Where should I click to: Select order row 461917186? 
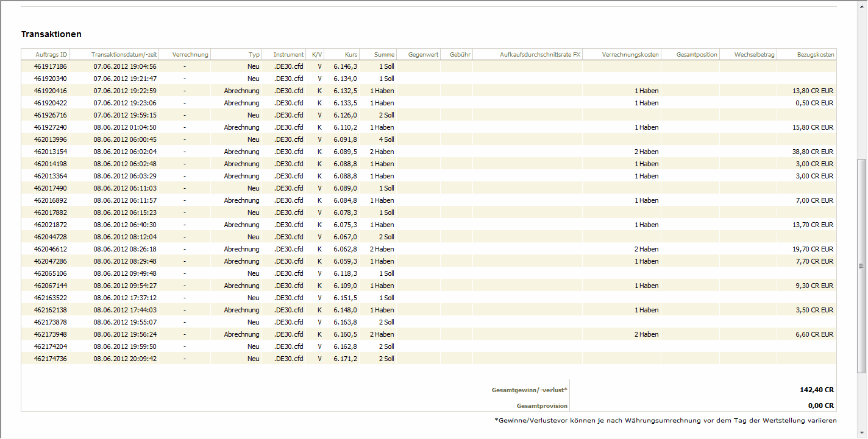[51, 66]
